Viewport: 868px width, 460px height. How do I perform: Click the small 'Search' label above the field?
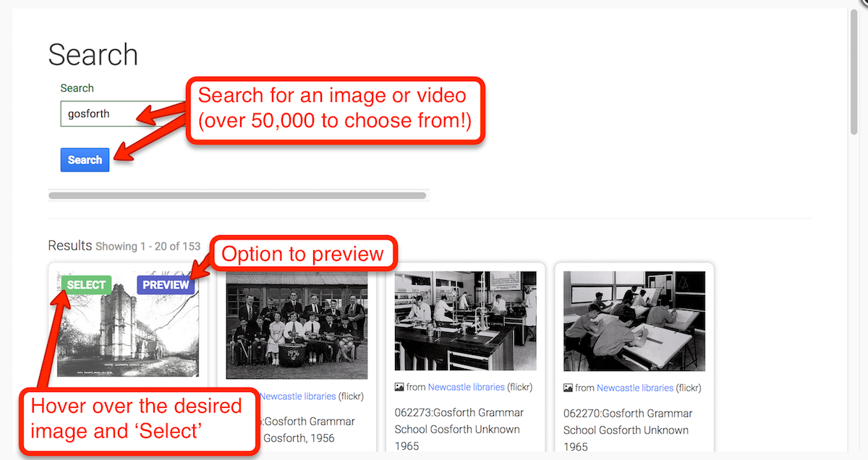tap(77, 88)
